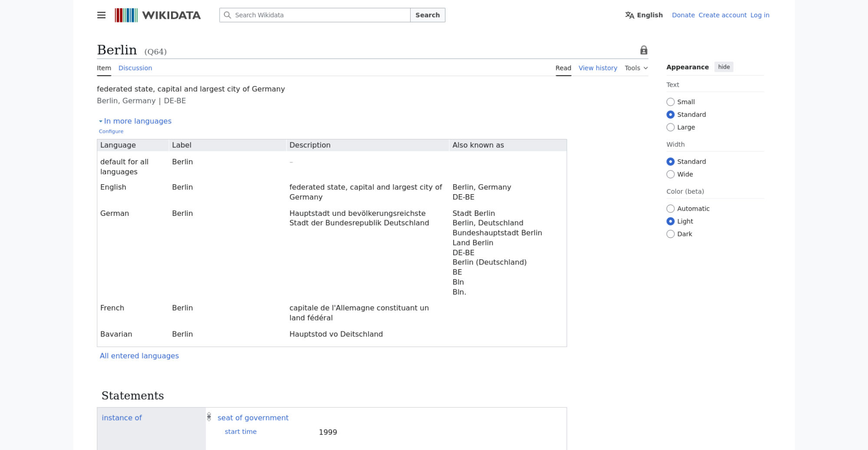The width and height of the screenshot is (868, 450).
Task: Select Small text size
Action: pos(671,102)
